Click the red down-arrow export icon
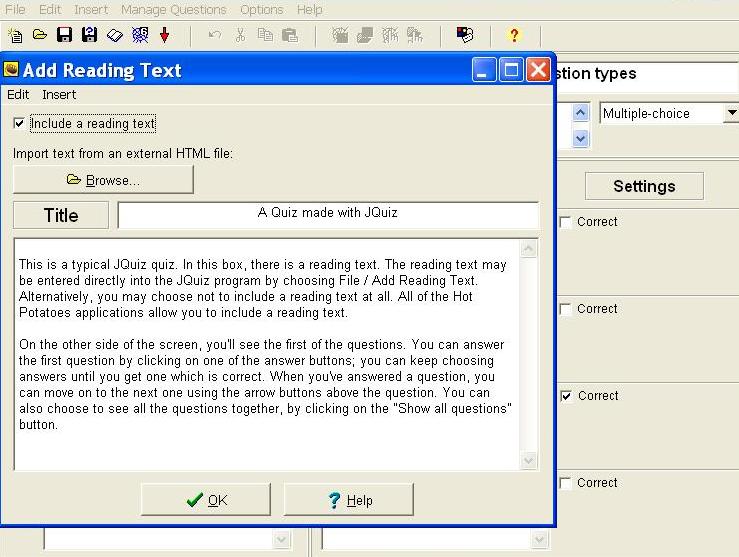Viewport: 739px width, 557px height. click(x=164, y=35)
